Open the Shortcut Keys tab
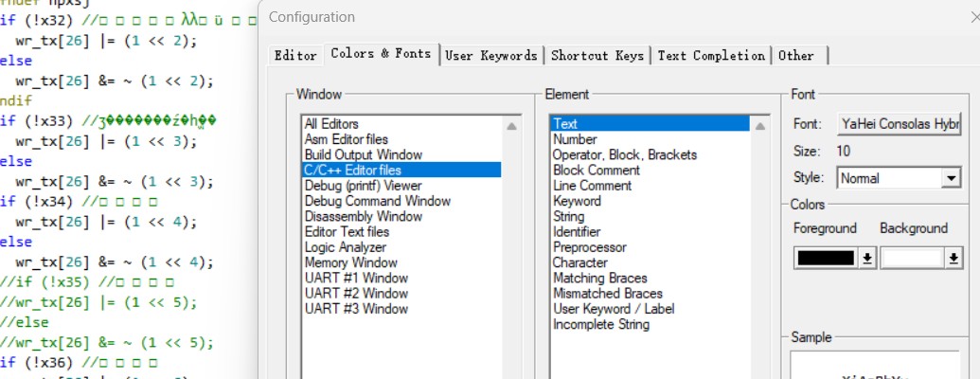980x379 pixels. click(597, 56)
